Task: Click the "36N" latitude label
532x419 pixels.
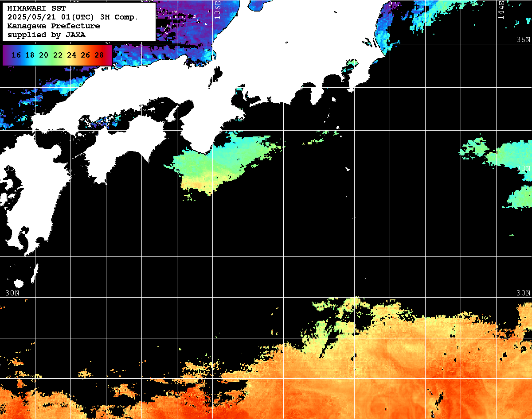Action: click(x=524, y=40)
